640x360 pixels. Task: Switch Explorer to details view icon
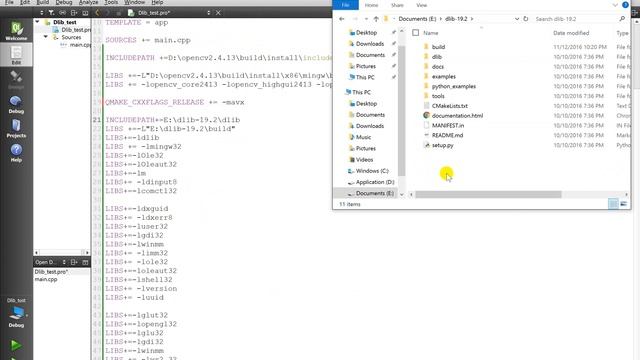[613, 204]
